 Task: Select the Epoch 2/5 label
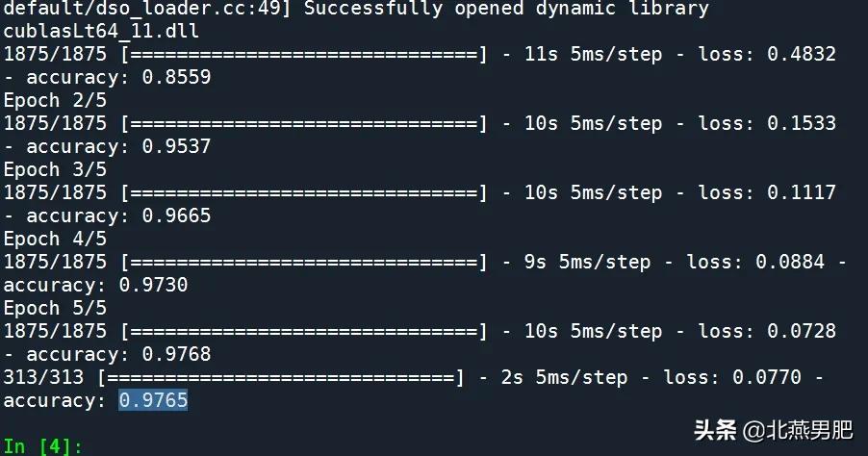point(55,100)
